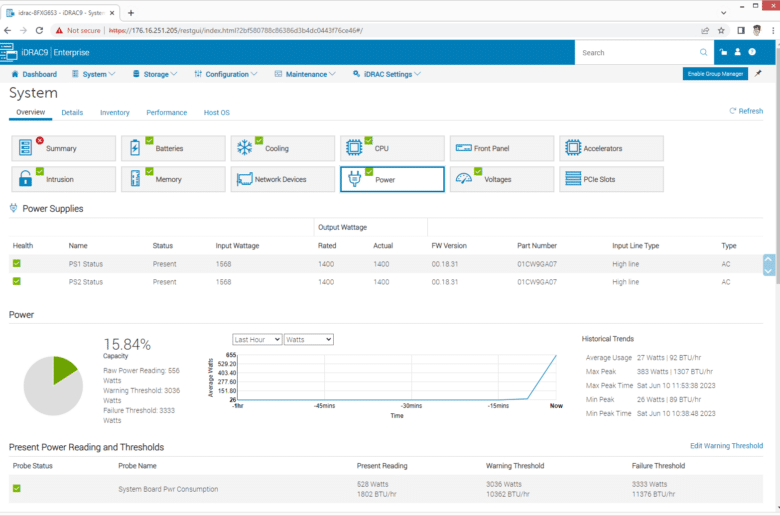Open the CPU component tile
780x516 pixels.
point(392,148)
